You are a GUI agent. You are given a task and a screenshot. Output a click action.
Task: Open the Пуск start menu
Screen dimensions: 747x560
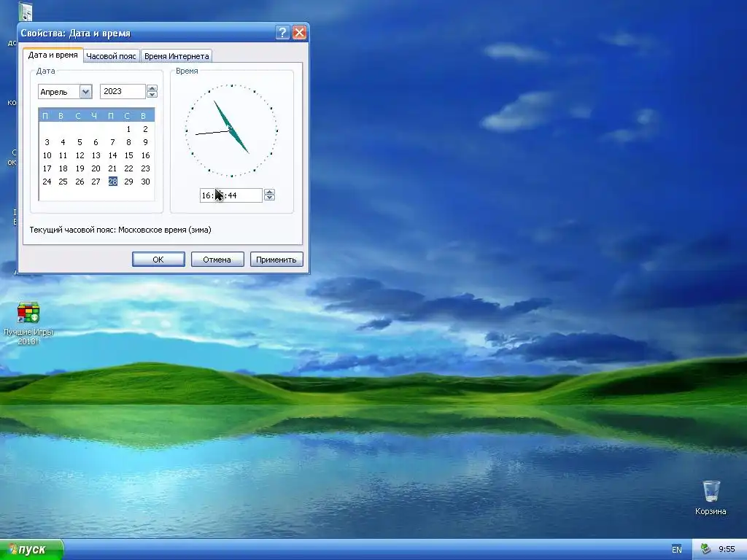point(31,550)
